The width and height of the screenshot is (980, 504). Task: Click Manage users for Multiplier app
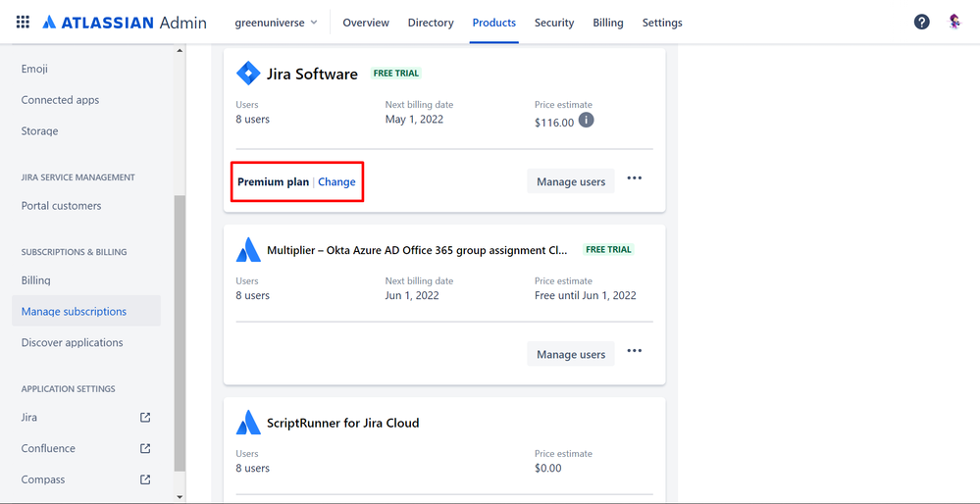571,354
